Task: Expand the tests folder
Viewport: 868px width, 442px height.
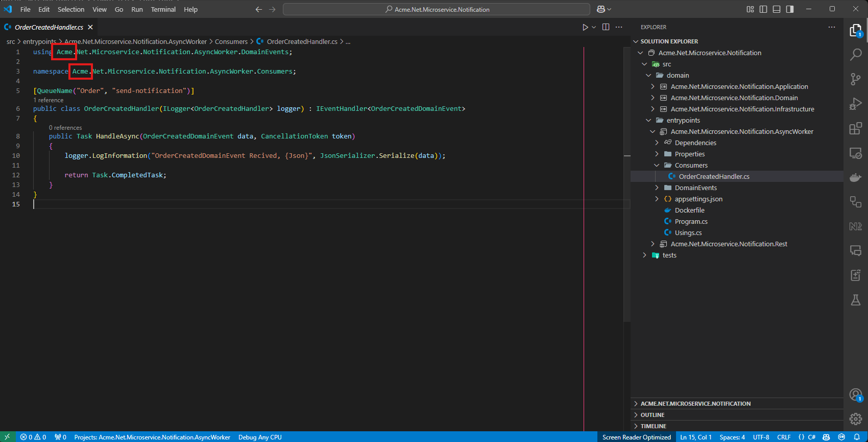Action: pyautogui.click(x=644, y=255)
